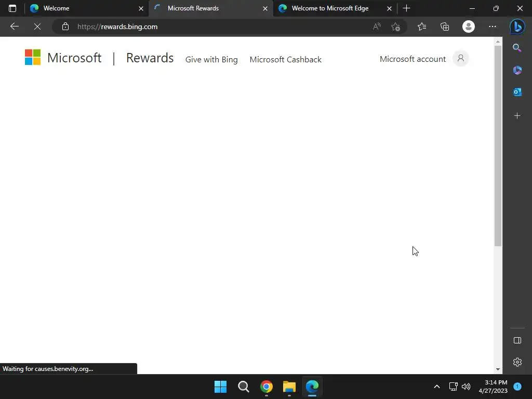Click the scrollbar down arrow
The height and width of the screenshot is (399, 532).
(x=497, y=369)
